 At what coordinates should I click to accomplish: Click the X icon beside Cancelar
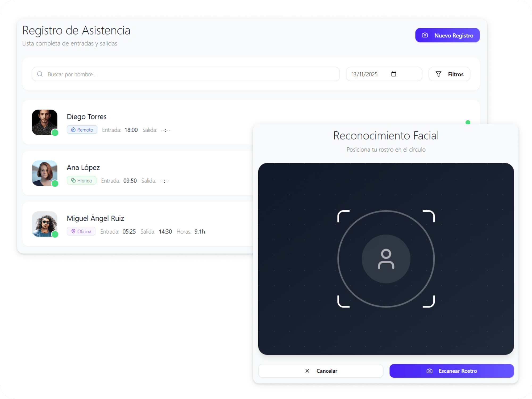pos(307,371)
